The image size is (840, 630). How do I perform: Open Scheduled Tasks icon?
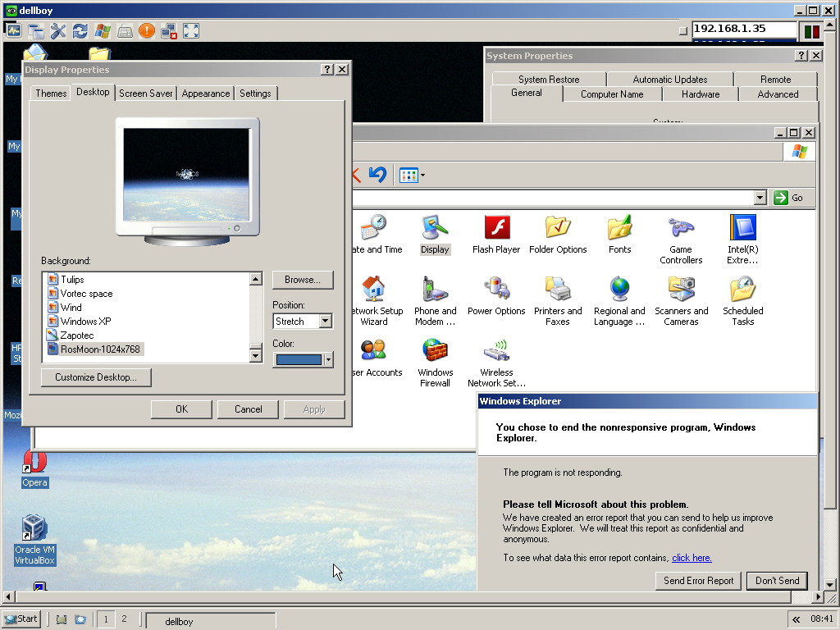tap(742, 300)
